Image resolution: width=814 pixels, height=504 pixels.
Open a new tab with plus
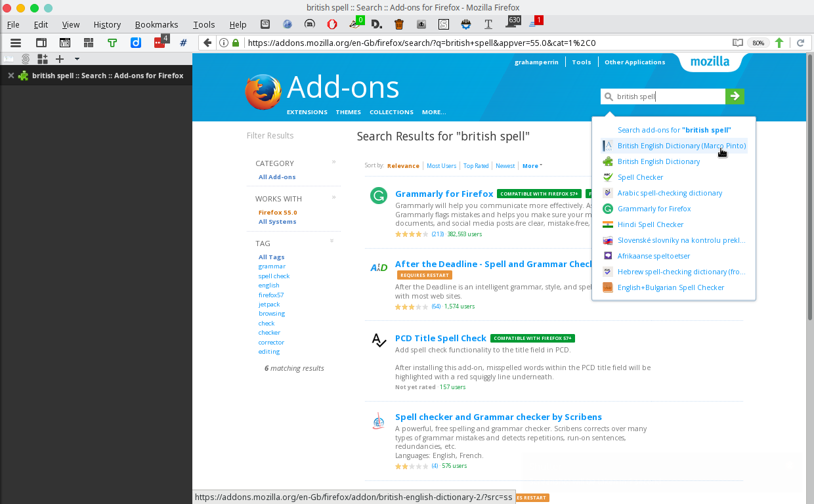60,58
